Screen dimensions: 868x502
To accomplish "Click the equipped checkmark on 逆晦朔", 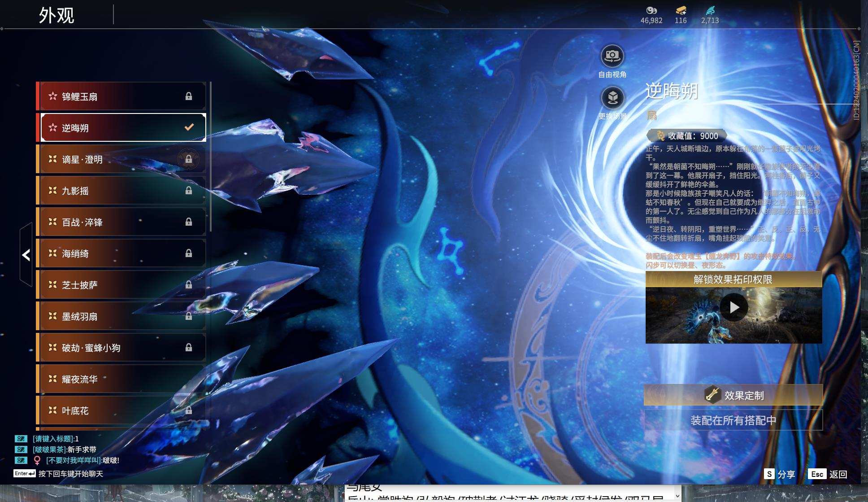I will [189, 127].
